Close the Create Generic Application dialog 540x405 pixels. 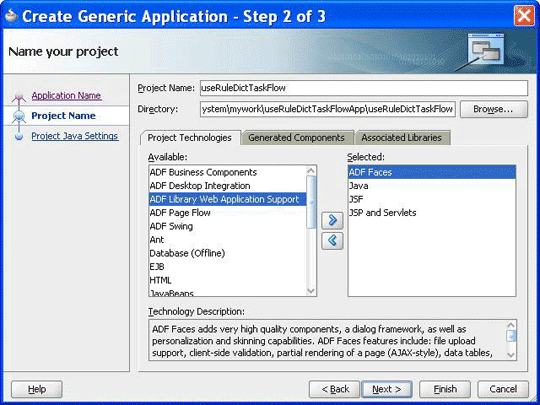pos(524,16)
